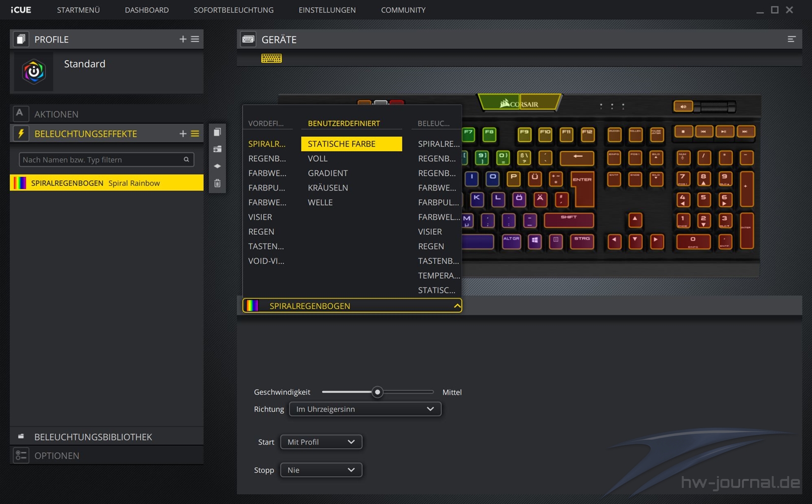Click the lightning bolt Beleuchtungseffekte icon
The image size is (812, 504).
click(21, 133)
